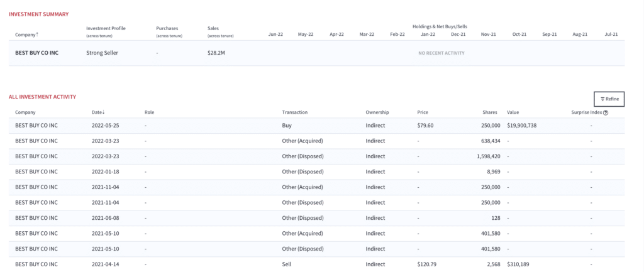The image size is (644, 272).
Task: Click the Purchases column header
Action: 167,28
